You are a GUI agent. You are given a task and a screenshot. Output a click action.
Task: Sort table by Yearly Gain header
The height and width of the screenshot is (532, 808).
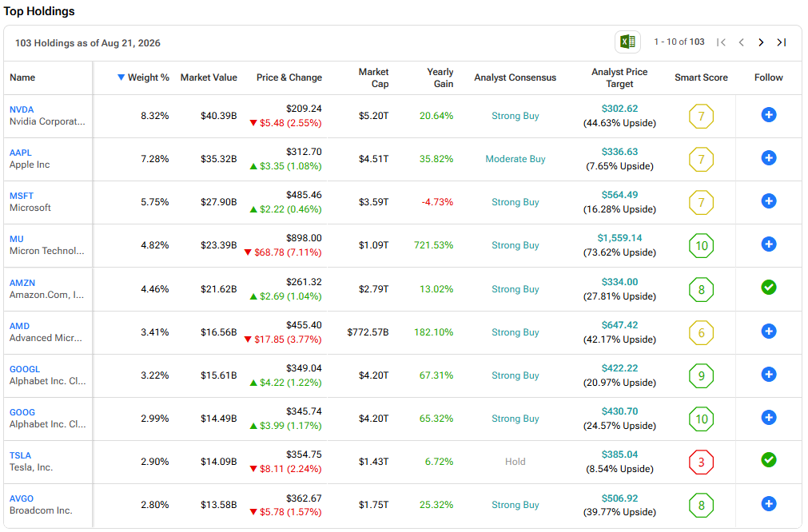440,77
